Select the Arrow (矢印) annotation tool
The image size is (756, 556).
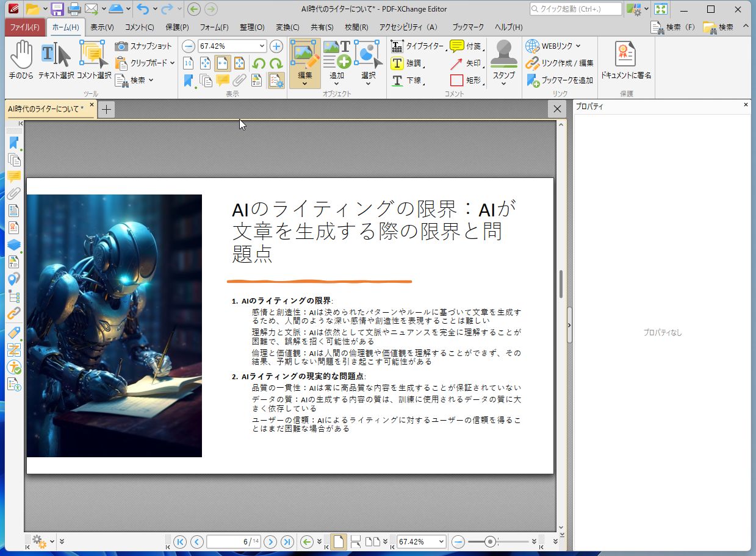tap(466, 63)
